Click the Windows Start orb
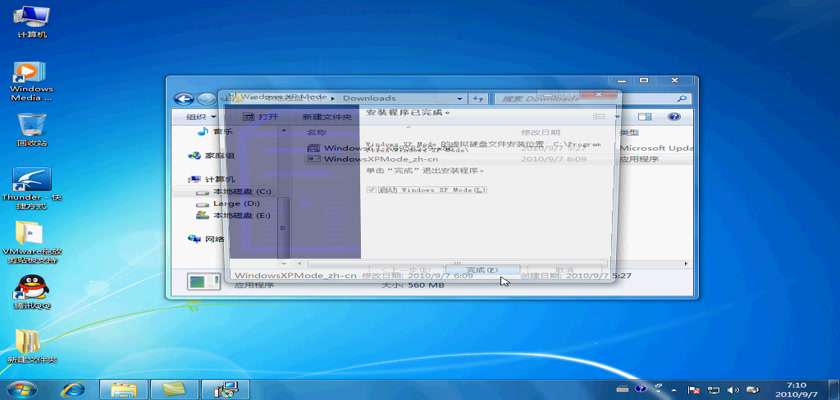 tap(18, 388)
